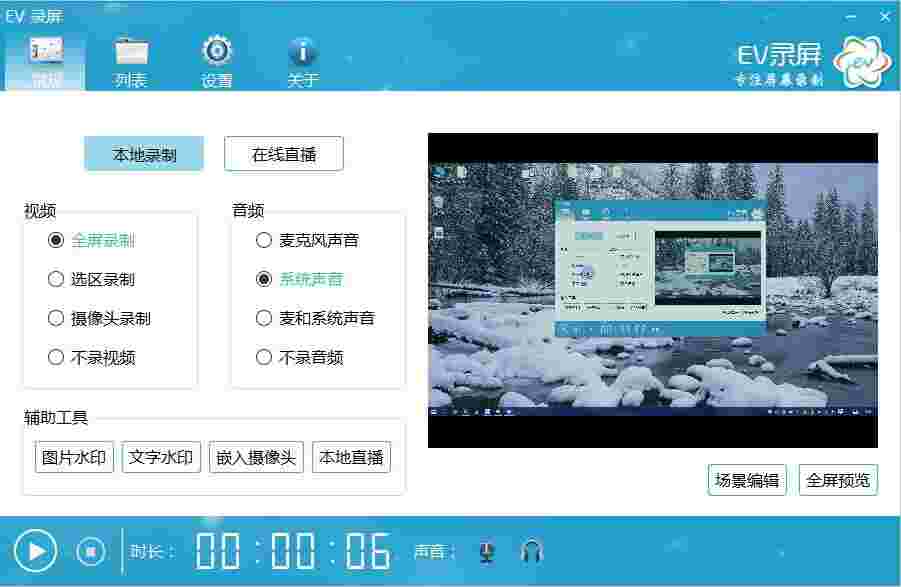Switch to 在线直播 live streaming mode

pos(283,153)
